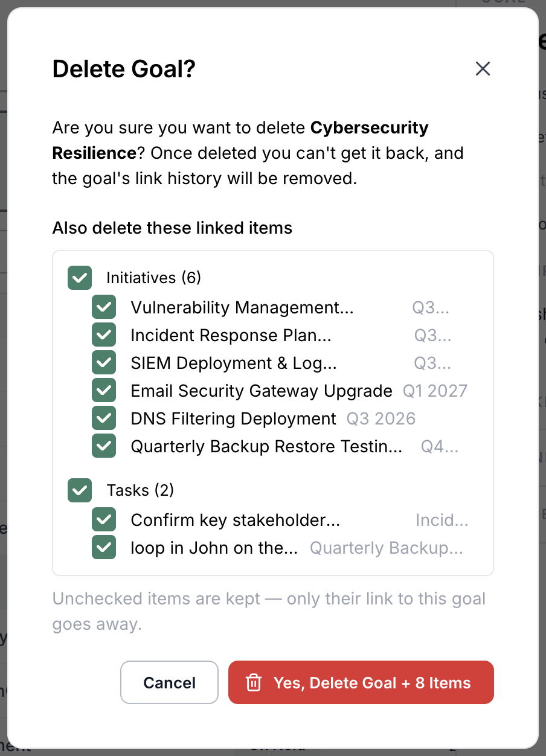This screenshot has height=756, width=546.
Task: Click 'Tasks (2)' group label
Action: pyautogui.click(x=140, y=490)
